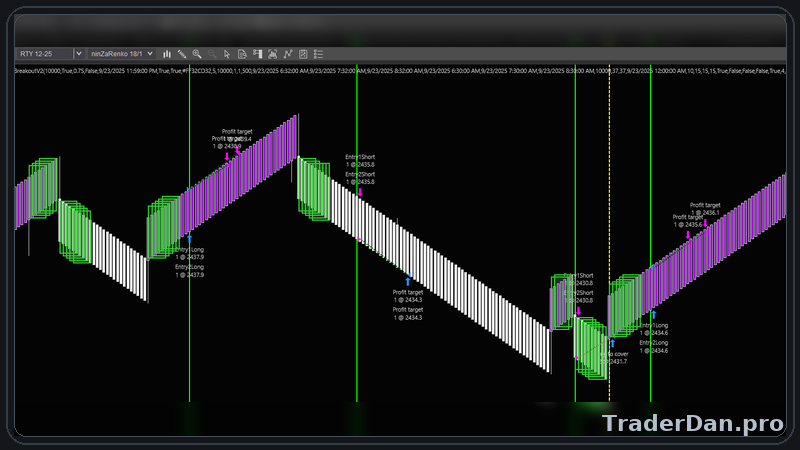Click the TraderDan.pro watermark

692,423
